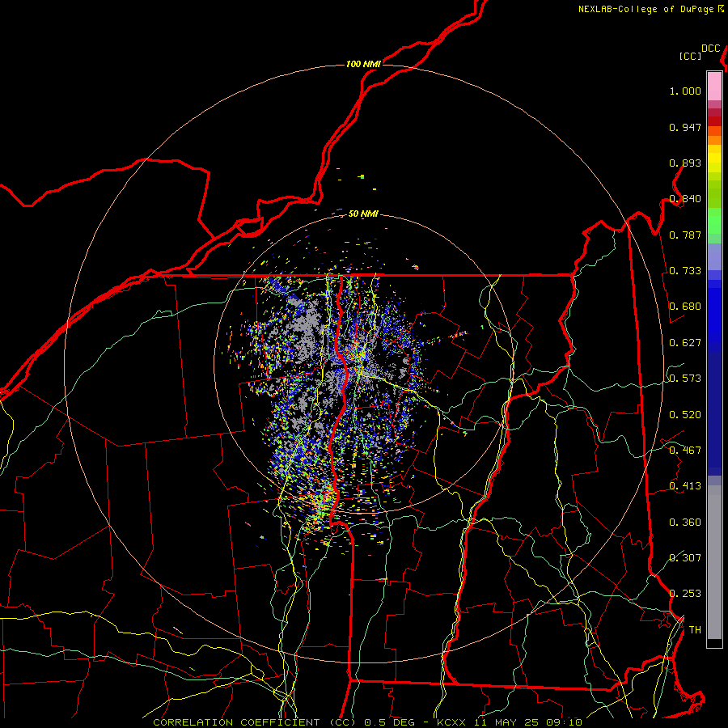The image size is (728, 728).
Task: Click the 0.520 scale value
Action: coord(685,415)
